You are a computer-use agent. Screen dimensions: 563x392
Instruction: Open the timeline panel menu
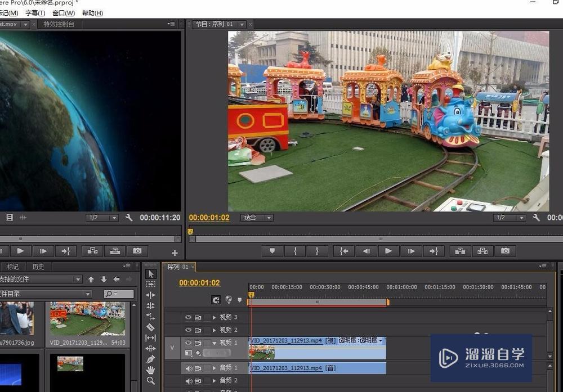543,267
